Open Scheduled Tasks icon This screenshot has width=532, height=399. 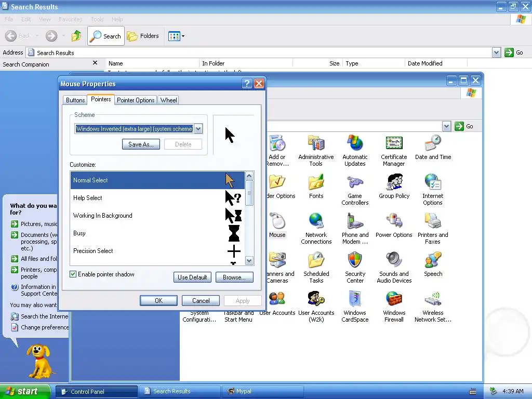pos(316,268)
